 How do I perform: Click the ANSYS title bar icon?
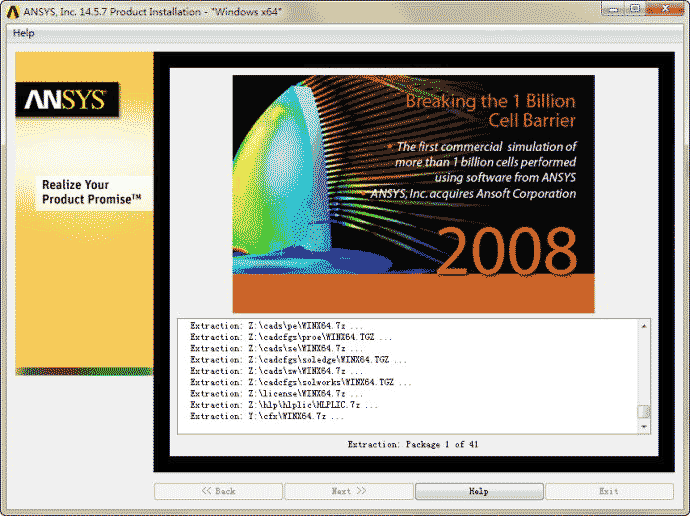[13, 11]
